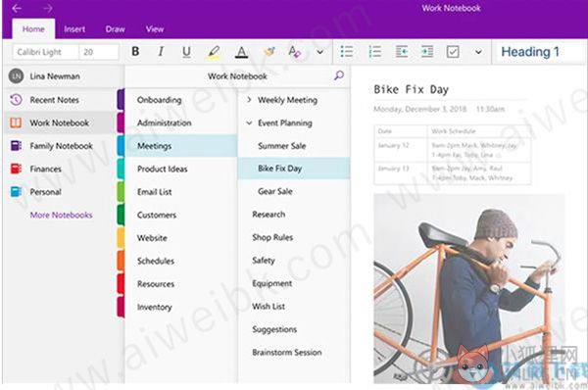This screenshot has height=390, width=588.
Task: Select the Website section
Action: click(x=181, y=238)
